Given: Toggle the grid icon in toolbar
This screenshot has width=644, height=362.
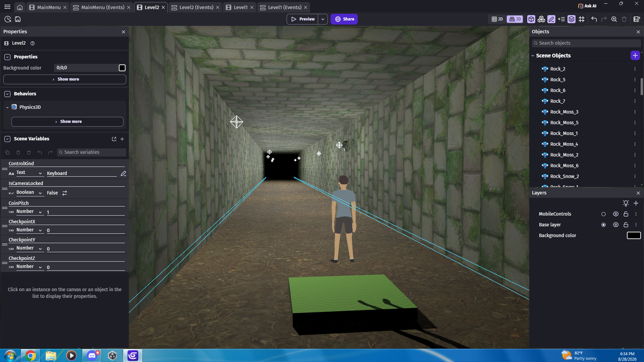Looking at the screenshot, I should (582, 19).
